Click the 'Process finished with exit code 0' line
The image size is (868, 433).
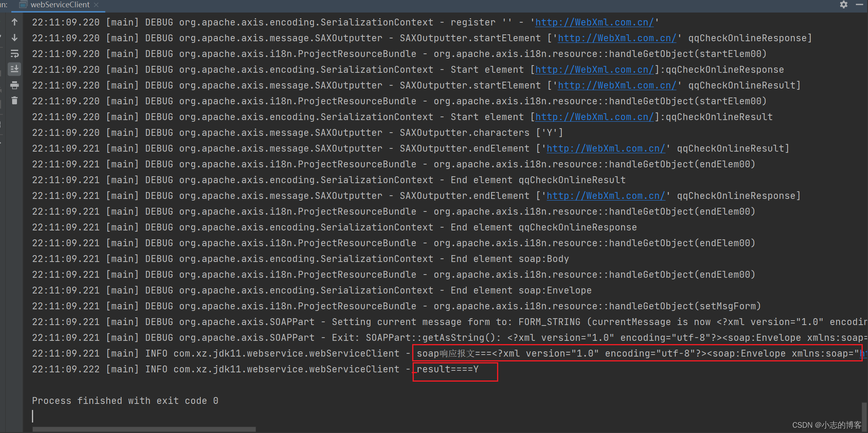pyautogui.click(x=125, y=401)
